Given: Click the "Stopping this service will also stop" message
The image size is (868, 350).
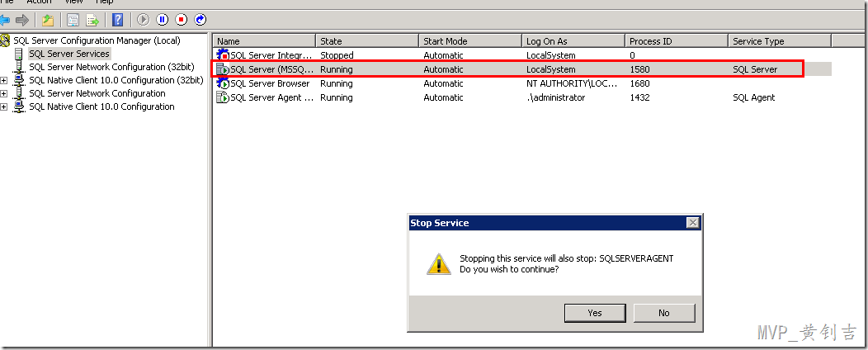Looking at the screenshot, I should point(567,258).
